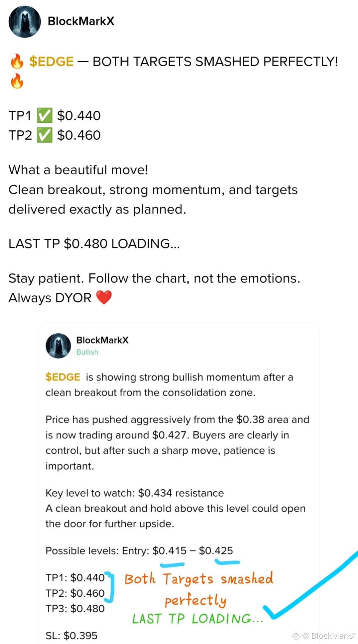Select the green Bullish tag
This screenshot has height=644, width=358.
(x=87, y=352)
